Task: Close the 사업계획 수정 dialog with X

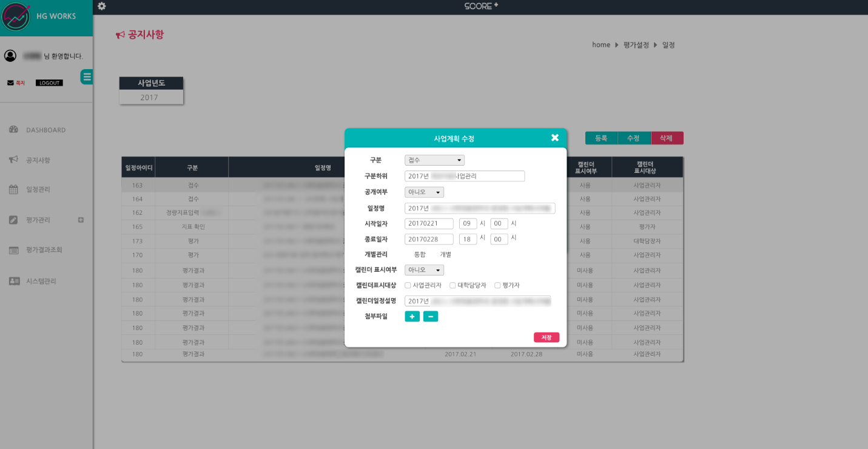Action: (x=554, y=138)
